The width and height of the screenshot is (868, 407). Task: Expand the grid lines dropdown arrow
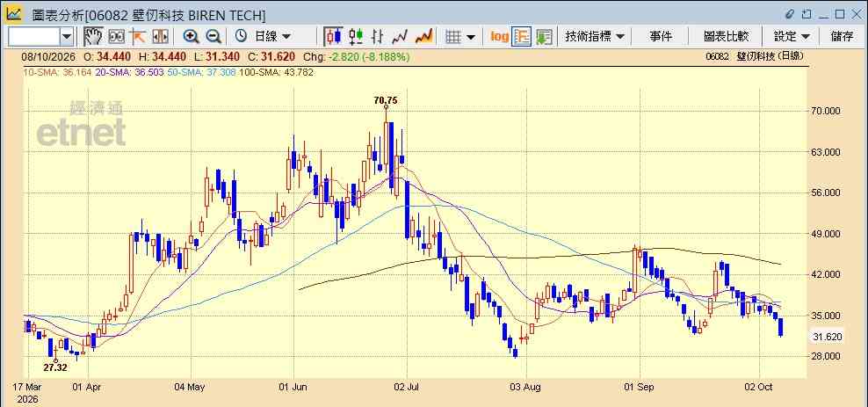pos(471,37)
